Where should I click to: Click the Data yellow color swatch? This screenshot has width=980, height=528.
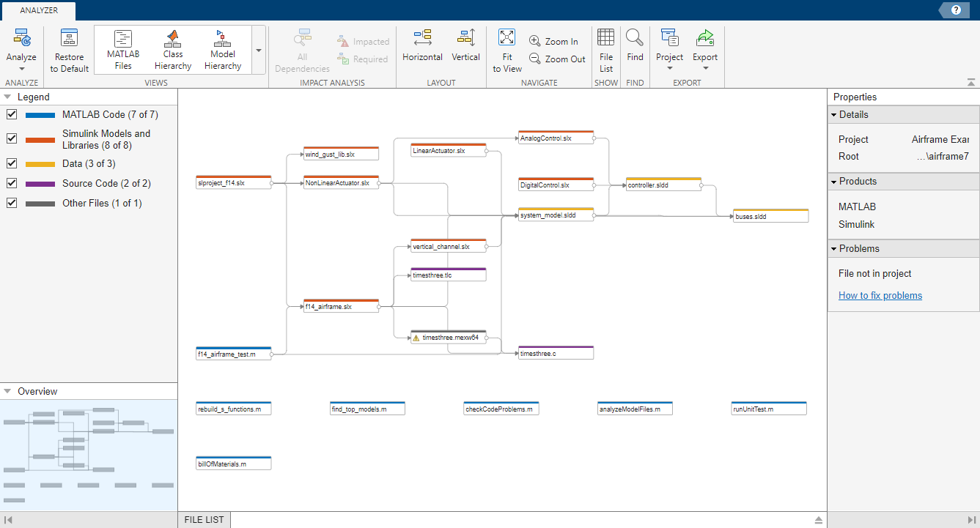pos(40,164)
